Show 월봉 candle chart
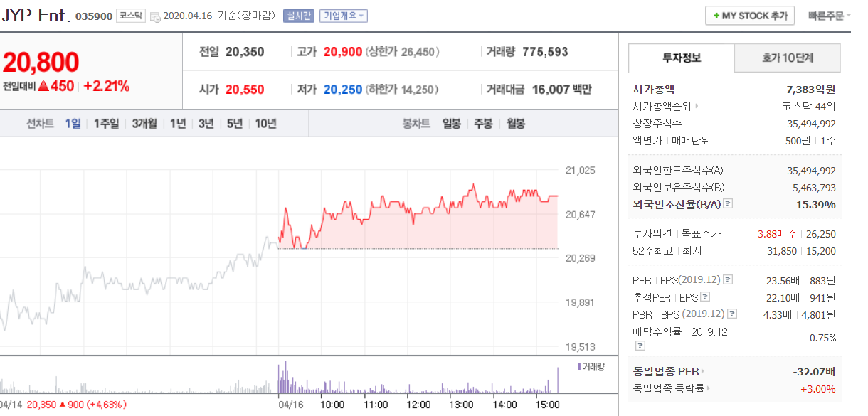The image size is (868, 416). click(x=516, y=124)
